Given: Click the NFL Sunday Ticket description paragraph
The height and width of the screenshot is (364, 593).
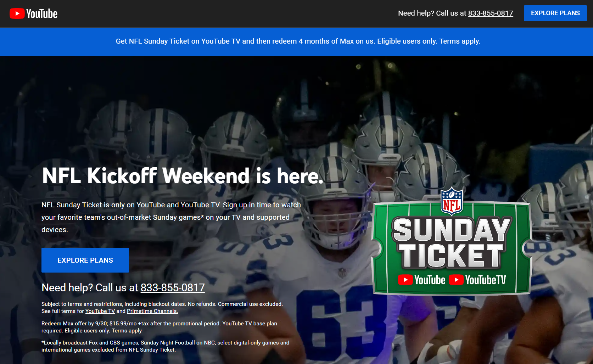Looking at the screenshot, I should point(171,217).
